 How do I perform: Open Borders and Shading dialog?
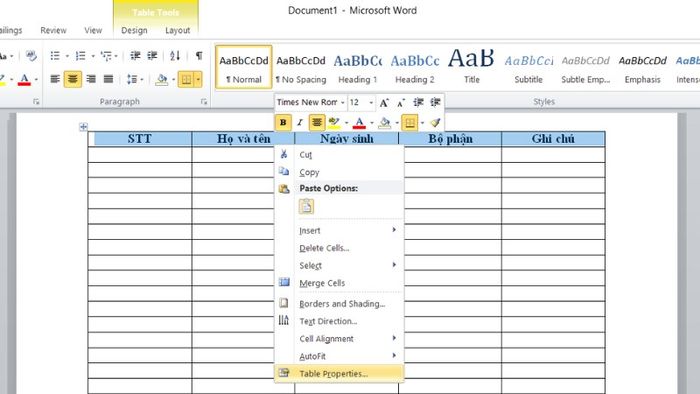[x=339, y=303]
